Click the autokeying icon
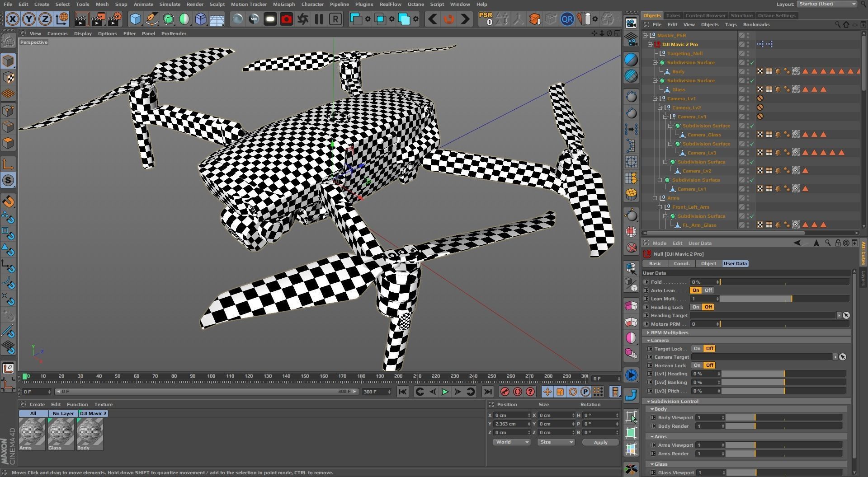The height and width of the screenshot is (477, 868). [518, 392]
